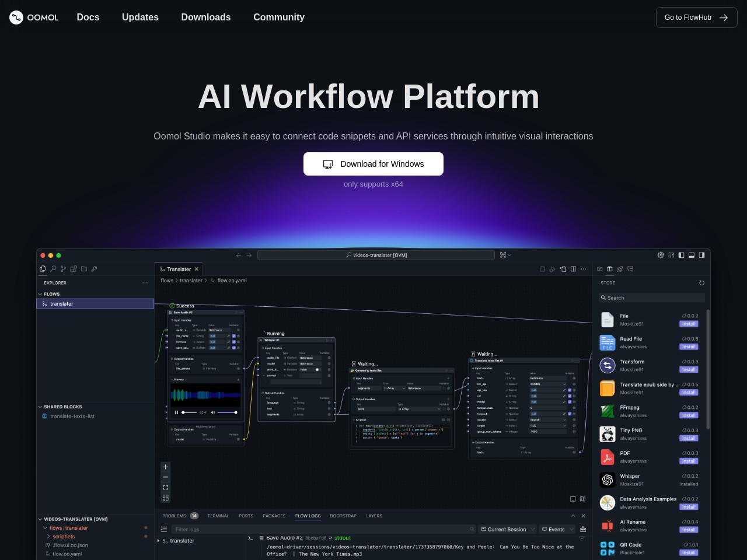Mute the audio preview speaker icon
This screenshot has width=747, height=560.
pyautogui.click(x=213, y=412)
